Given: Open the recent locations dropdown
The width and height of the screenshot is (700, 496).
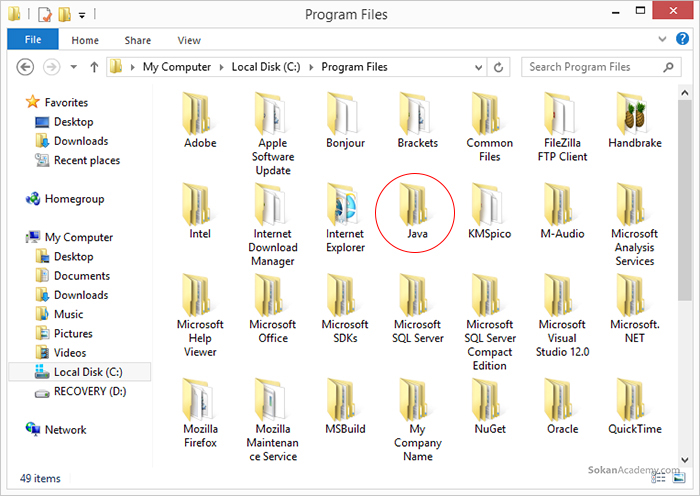Looking at the screenshot, I should pyautogui.click(x=74, y=67).
